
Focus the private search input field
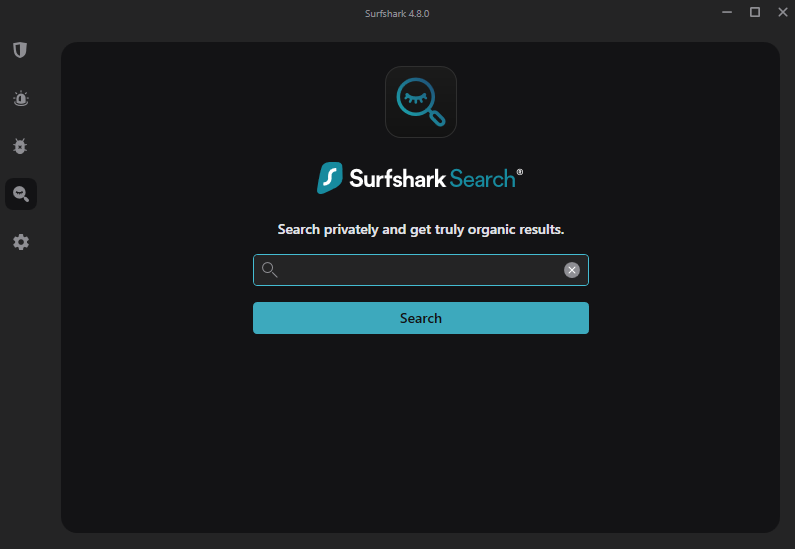[420, 270]
